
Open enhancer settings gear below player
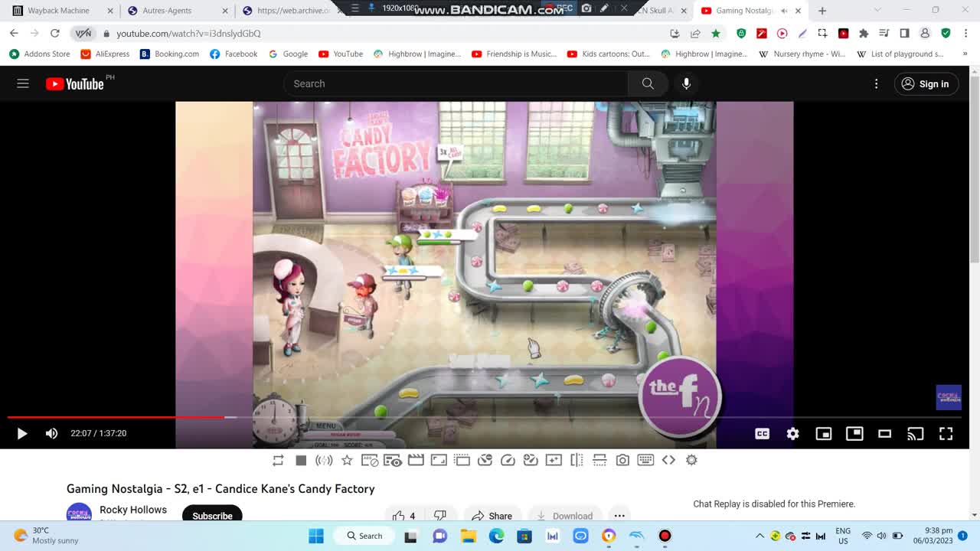point(691,460)
